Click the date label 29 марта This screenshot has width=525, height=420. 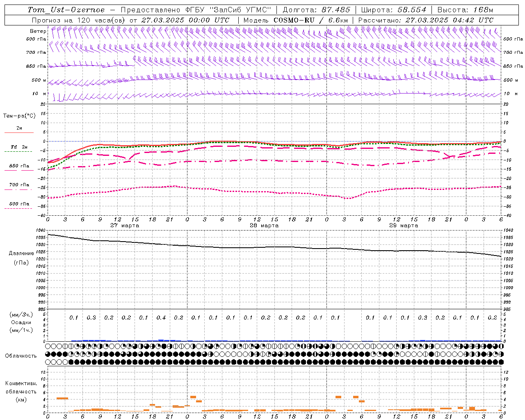click(404, 226)
